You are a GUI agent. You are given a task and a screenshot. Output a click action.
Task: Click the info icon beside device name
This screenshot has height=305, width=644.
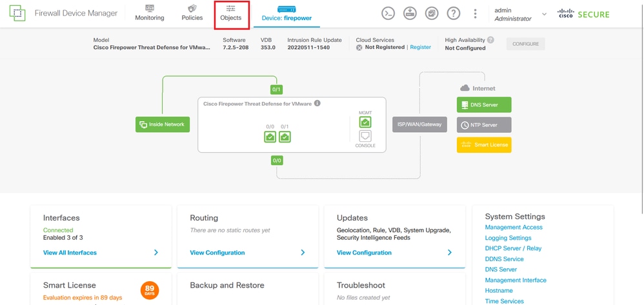point(317,103)
